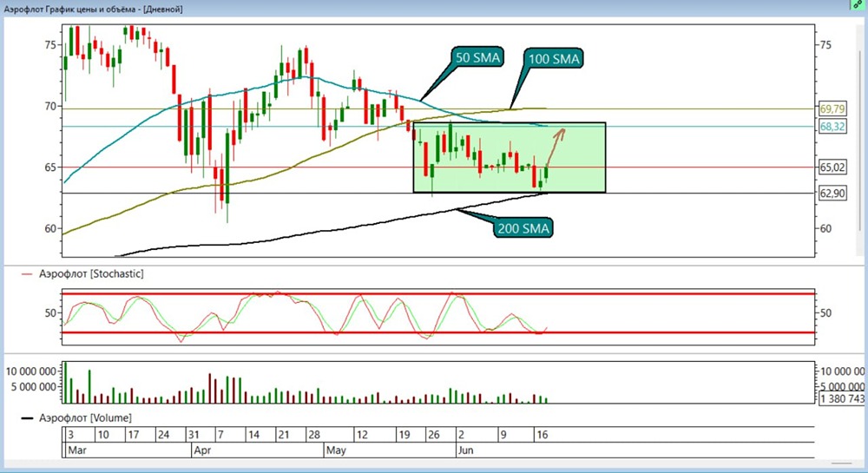Image resolution: width=868 pixels, height=473 pixels.
Task: Click the 'Mar' month label on the date axis
Action: click(77, 450)
